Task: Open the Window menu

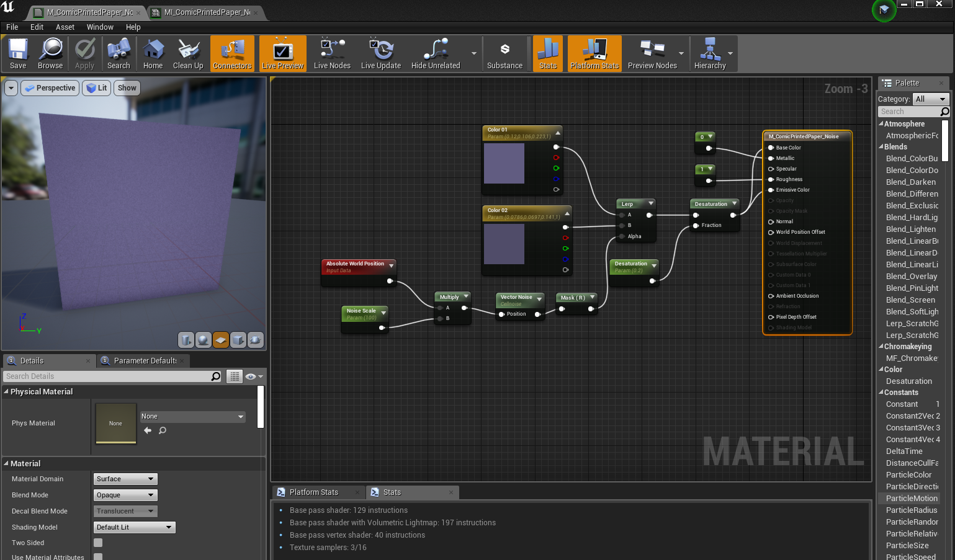Action: click(100, 27)
